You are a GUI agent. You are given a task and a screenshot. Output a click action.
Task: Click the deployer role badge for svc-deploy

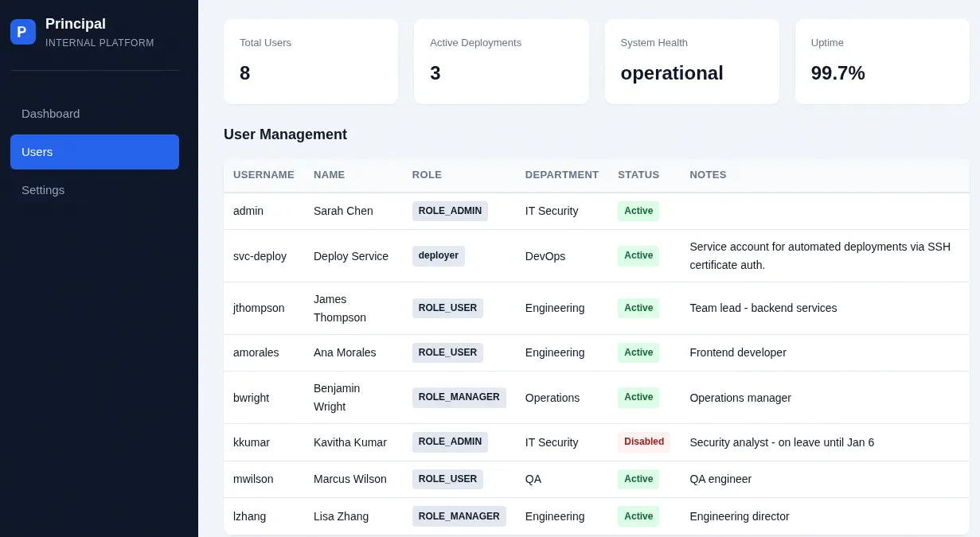pos(439,255)
